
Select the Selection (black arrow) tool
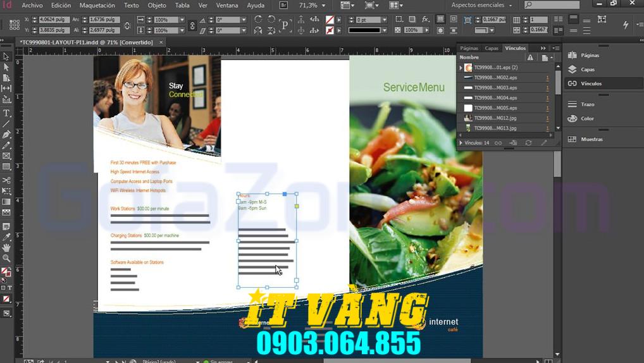(x=6, y=57)
